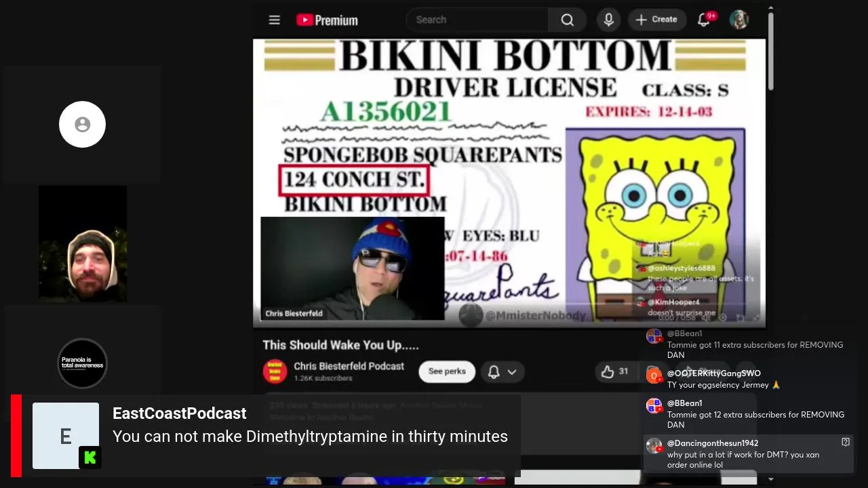Click the magnifier search button
This screenshot has width=868, height=488.
click(x=568, y=20)
